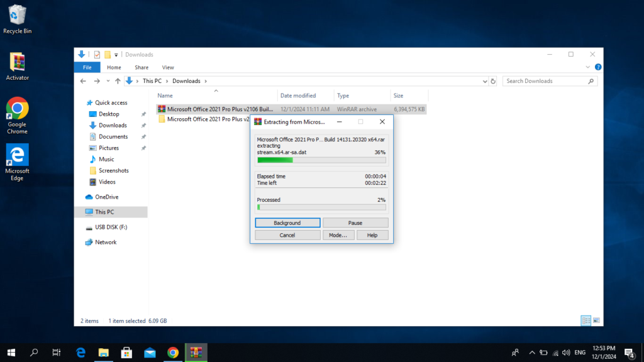Viewport: 644px width, 362px height.
Task: Switch to Large icons view layout
Action: [596, 321]
